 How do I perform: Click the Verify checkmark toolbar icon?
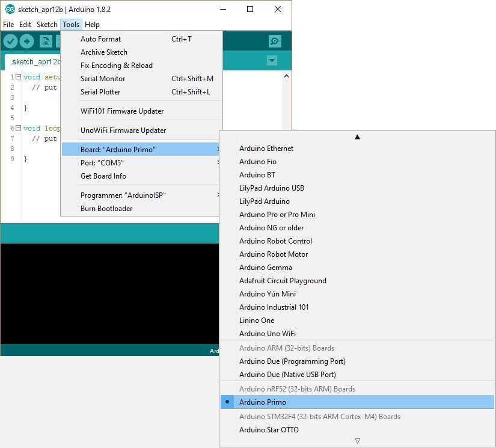click(10, 41)
